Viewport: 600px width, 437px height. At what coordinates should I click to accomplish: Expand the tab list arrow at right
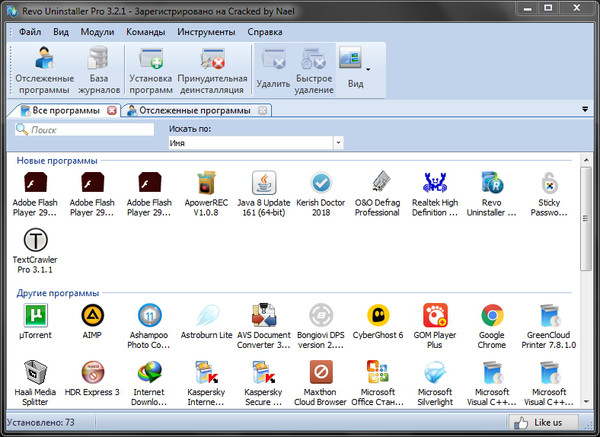pyautogui.click(x=583, y=109)
